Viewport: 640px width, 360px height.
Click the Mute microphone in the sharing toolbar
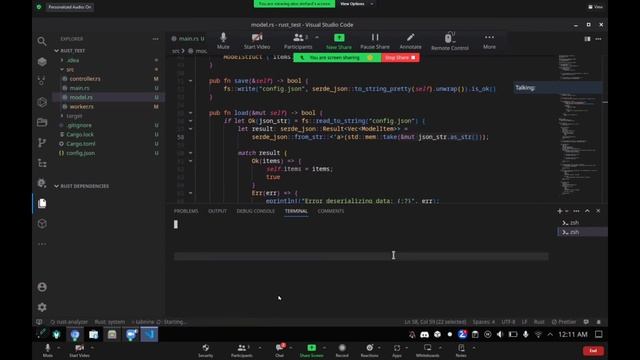223,41
